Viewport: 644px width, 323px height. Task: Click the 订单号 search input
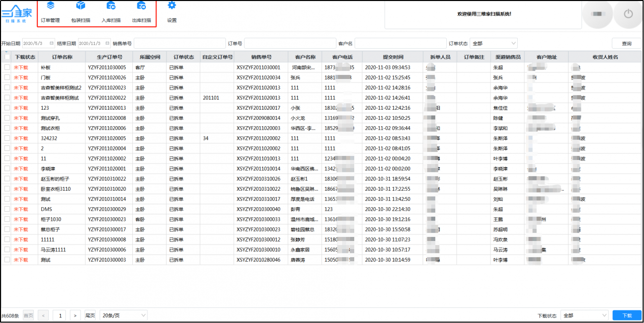(290, 44)
